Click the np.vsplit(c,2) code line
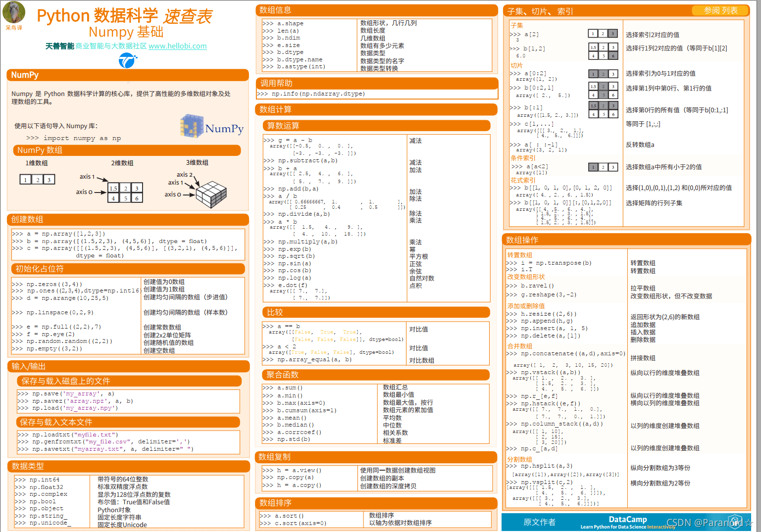 [x=540, y=482]
